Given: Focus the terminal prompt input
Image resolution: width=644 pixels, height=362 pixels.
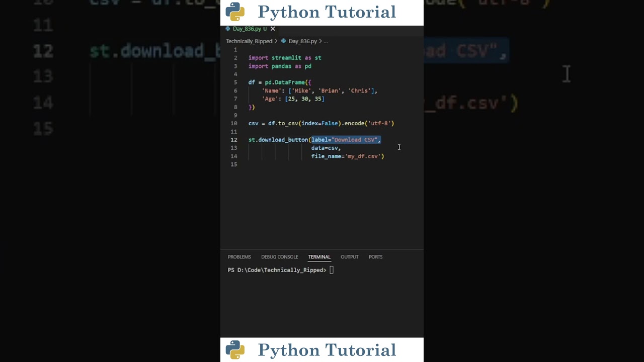Looking at the screenshot, I should pos(332,270).
